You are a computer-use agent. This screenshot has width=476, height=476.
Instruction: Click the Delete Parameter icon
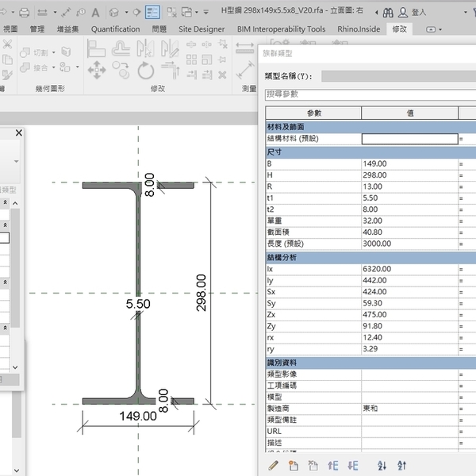(313, 466)
